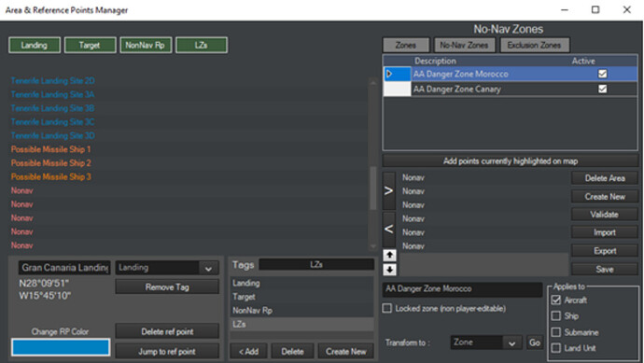The image size is (644, 363).
Task: Click the move-left arrow (<) button
Action: (x=388, y=230)
